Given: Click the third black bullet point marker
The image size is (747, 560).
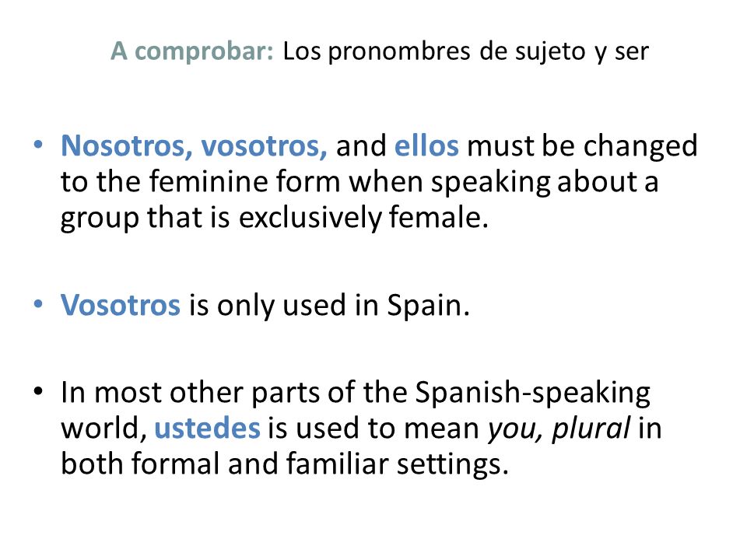Looking at the screenshot, I should click(39, 391).
